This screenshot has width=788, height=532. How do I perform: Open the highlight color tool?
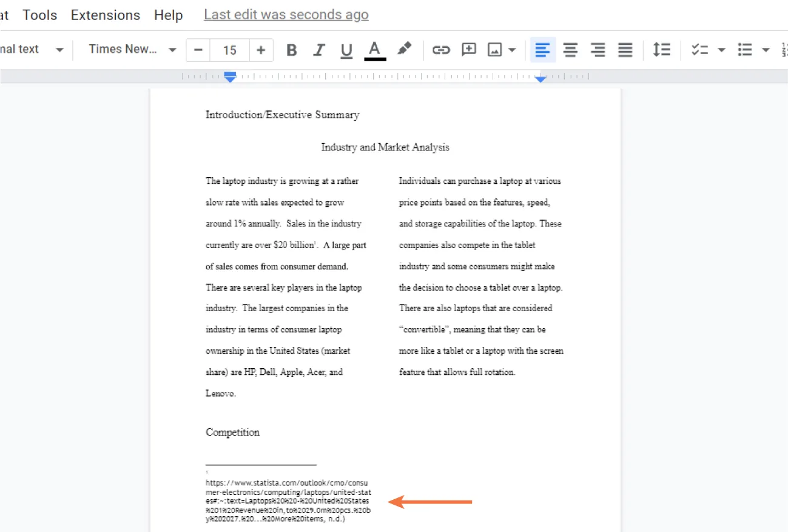coord(405,50)
